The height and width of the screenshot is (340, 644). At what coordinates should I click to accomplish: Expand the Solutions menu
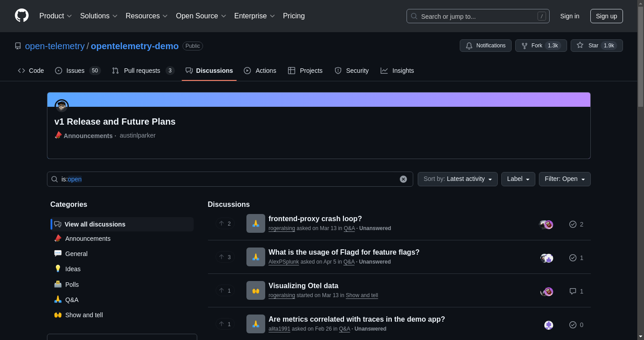(99, 16)
